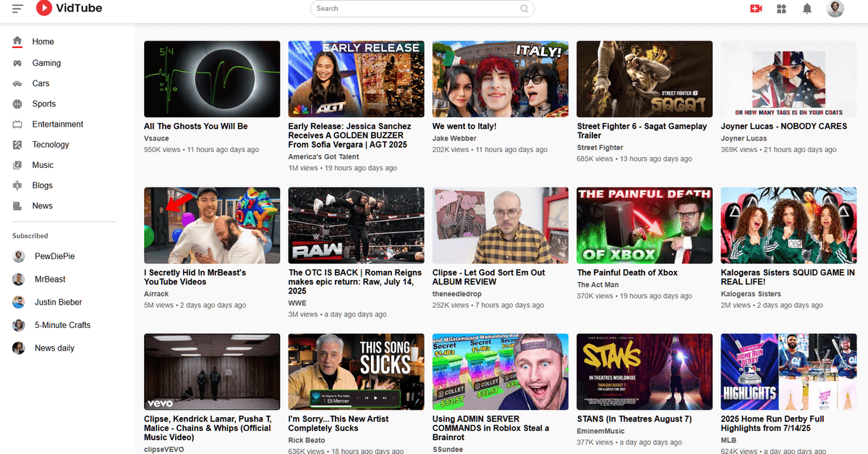Click MrBeast channel avatar
This screenshot has height=454, width=868.
[19, 279]
